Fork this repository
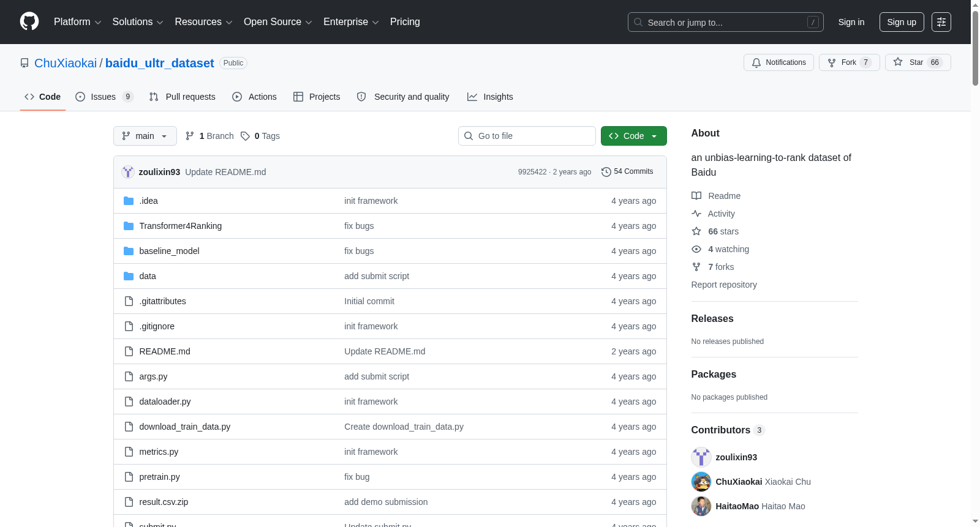Screen dimensions: 980x527 (849, 62)
